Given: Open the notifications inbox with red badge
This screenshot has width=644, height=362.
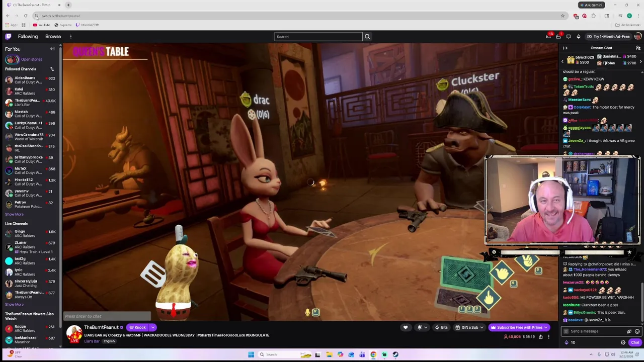Looking at the screenshot, I should [x=558, y=36].
